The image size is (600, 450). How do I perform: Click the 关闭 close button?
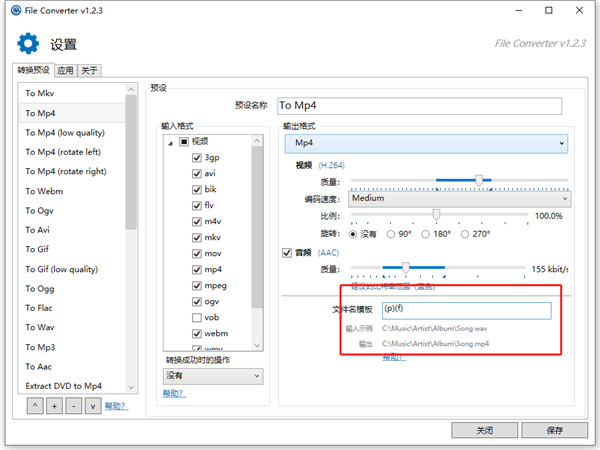484,430
